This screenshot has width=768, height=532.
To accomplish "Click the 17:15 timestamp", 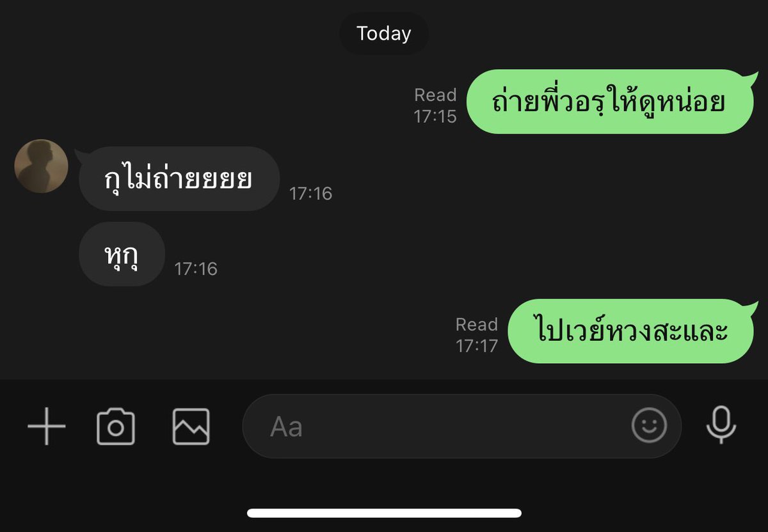I will point(435,116).
